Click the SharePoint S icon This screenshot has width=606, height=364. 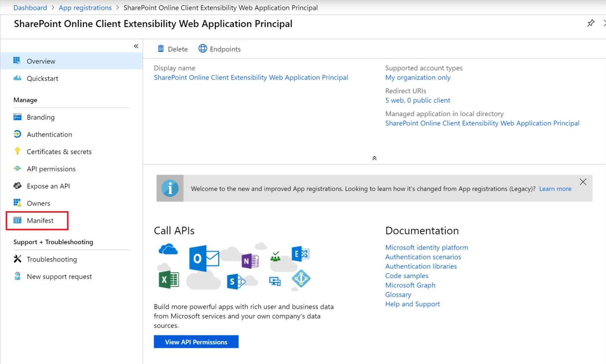(236, 281)
